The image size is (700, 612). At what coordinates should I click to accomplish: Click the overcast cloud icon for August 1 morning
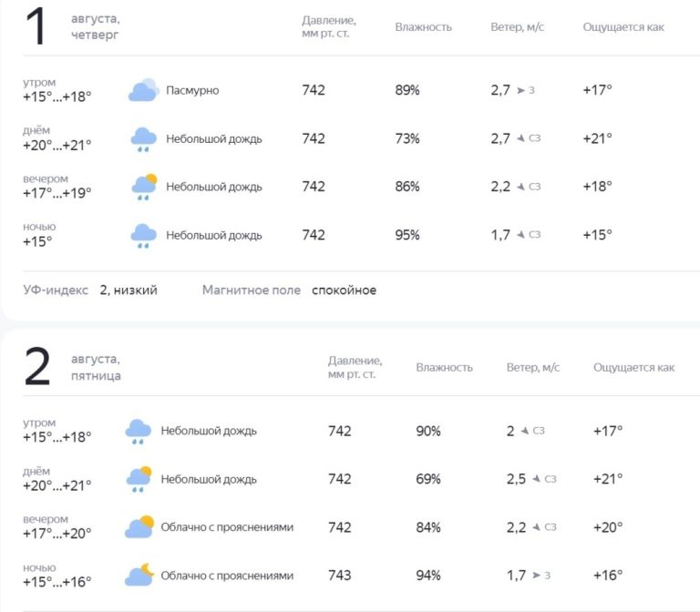143,90
